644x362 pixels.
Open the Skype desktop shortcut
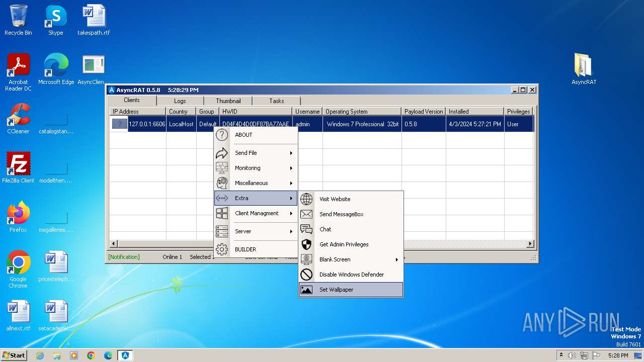(55, 20)
